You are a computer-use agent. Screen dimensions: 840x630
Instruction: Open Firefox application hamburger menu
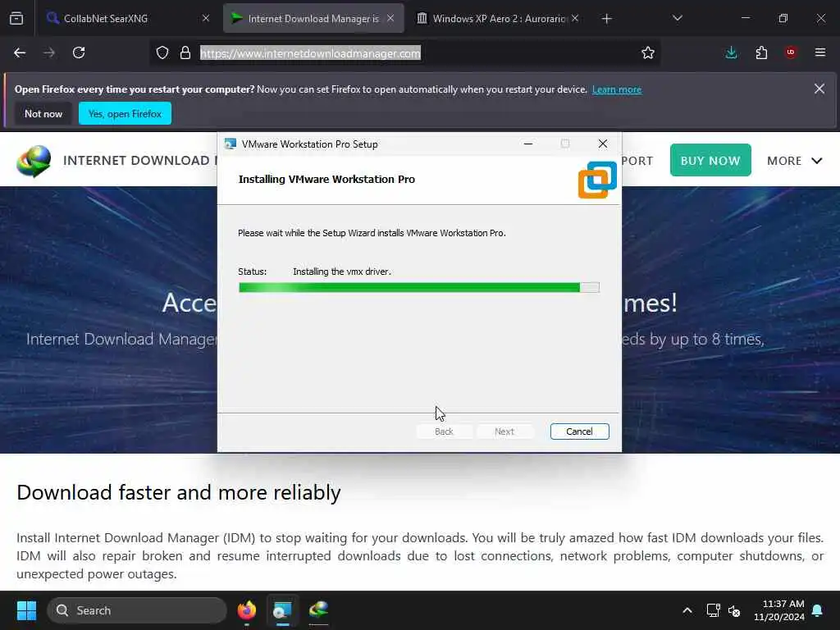pos(820,52)
